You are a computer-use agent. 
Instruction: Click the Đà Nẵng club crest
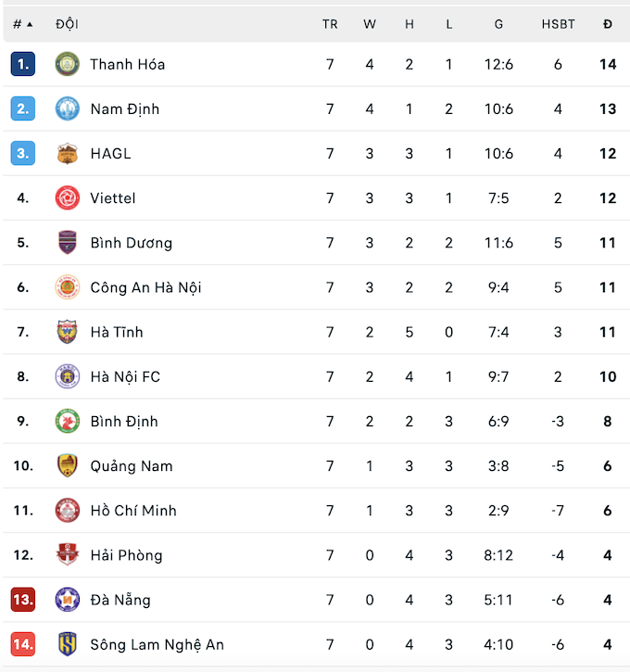click(x=68, y=600)
